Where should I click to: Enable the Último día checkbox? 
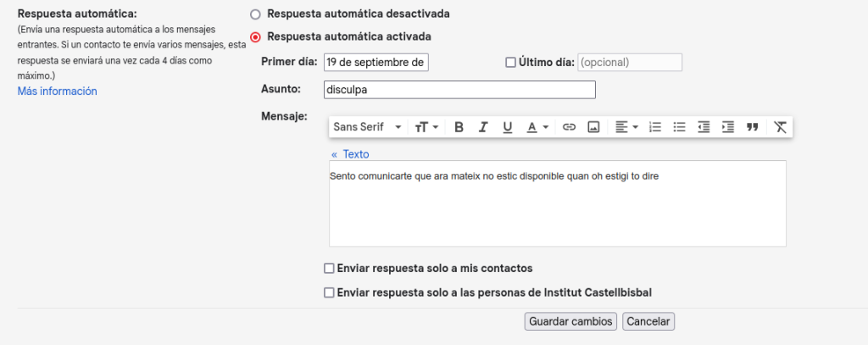coord(510,63)
